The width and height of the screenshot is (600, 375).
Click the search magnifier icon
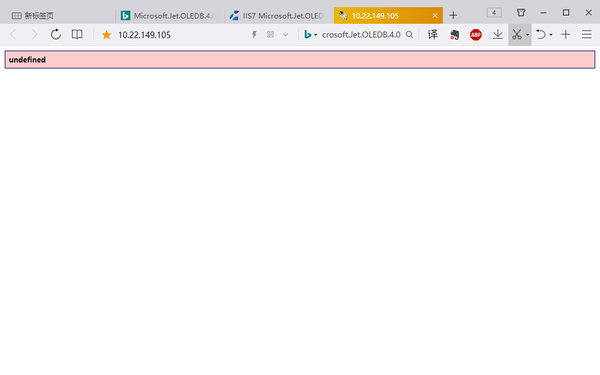tap(409, 35)
